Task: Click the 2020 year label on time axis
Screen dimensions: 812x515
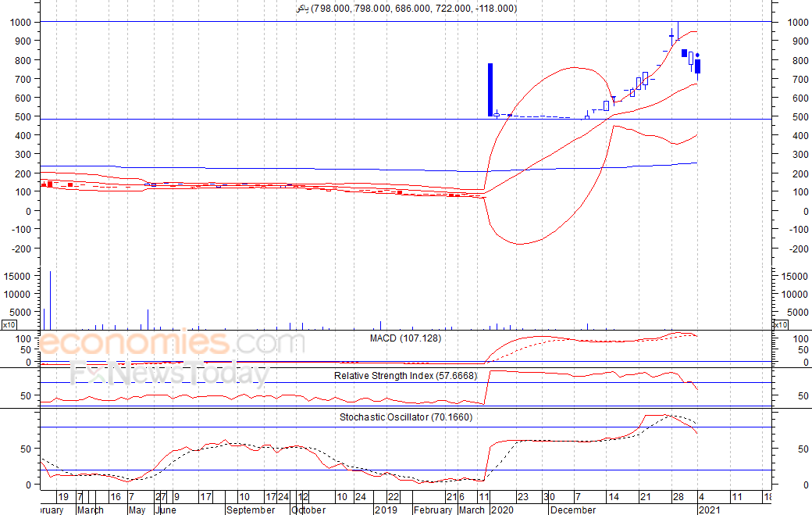Action: (502, 510)
